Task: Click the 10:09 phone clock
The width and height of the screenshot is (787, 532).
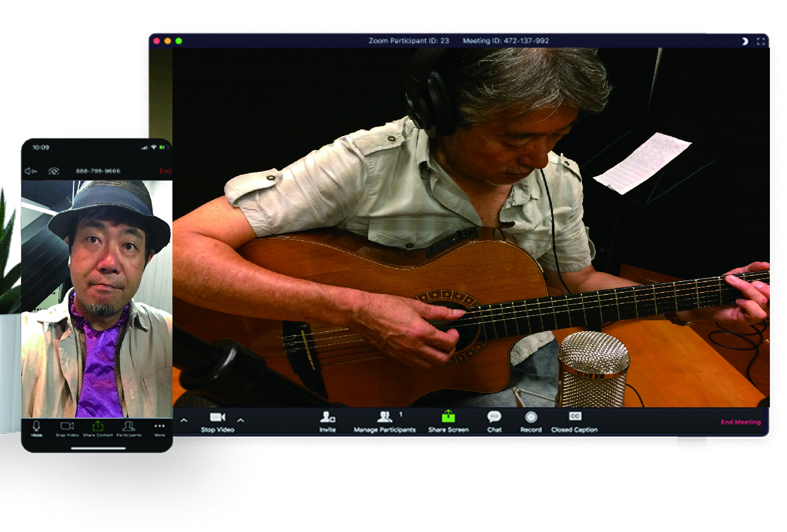Action: pyautogui.click(x=41, y=147)
